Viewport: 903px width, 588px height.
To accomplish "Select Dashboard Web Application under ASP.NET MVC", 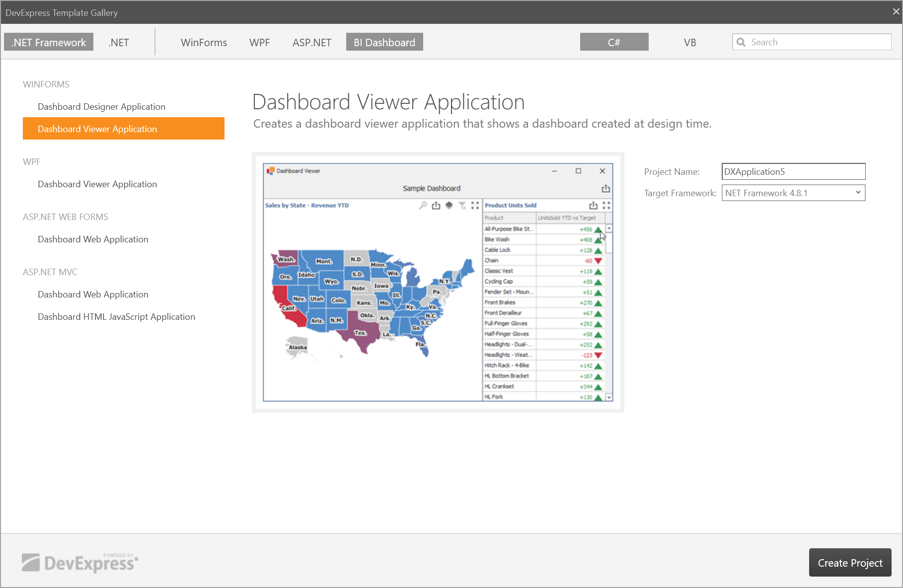I will (124, 294).
